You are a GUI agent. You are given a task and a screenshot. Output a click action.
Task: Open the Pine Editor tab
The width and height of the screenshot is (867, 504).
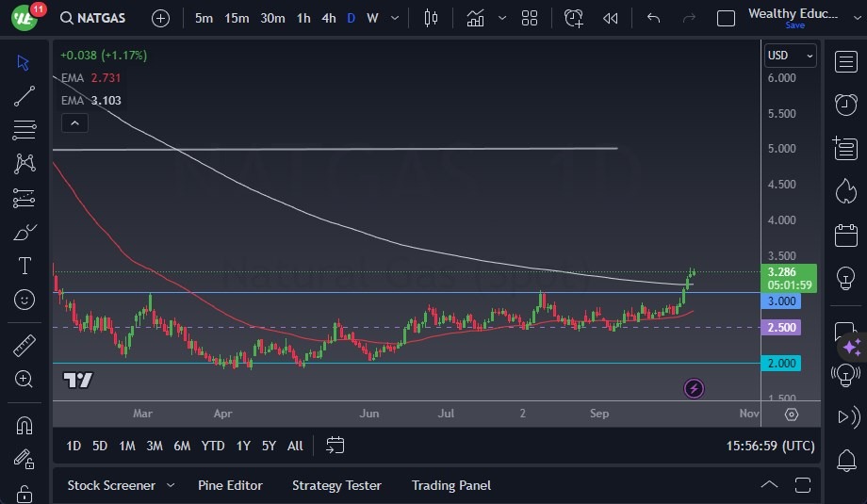pyautogui.click(x=230, y=485)
